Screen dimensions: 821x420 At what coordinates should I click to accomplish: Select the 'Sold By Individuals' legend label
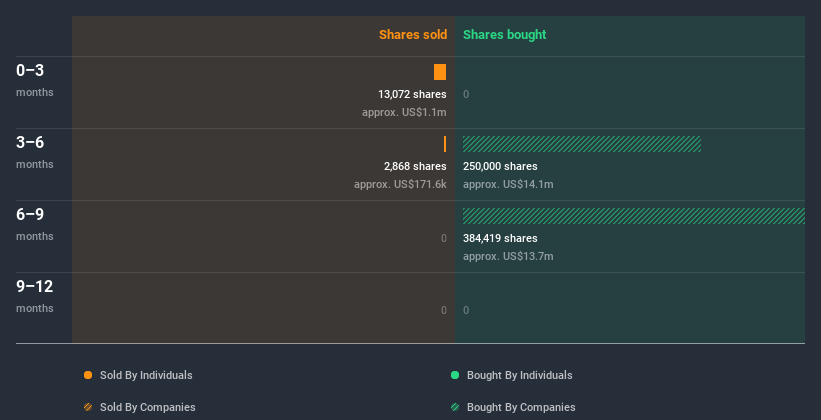tap(146, 375)
